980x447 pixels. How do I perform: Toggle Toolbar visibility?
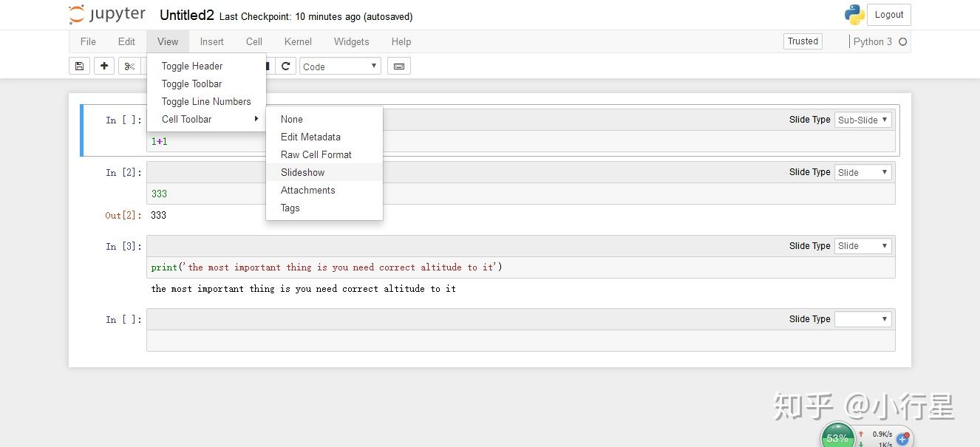[x=191, y=83]
